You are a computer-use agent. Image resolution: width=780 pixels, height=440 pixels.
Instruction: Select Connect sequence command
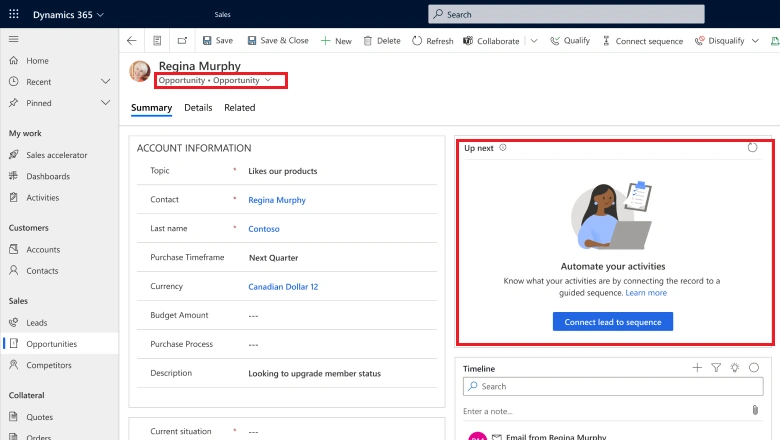(x=642, y=41)
